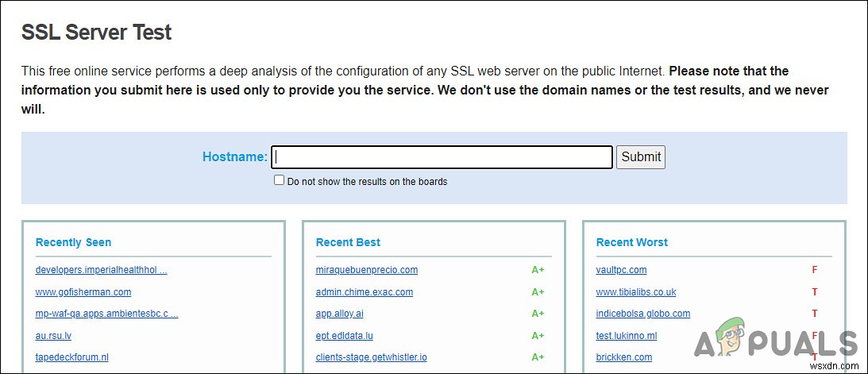Click the A+ grade beside clients-stage.getwhistler.io
Screen dimensions: 868x374
538,357
